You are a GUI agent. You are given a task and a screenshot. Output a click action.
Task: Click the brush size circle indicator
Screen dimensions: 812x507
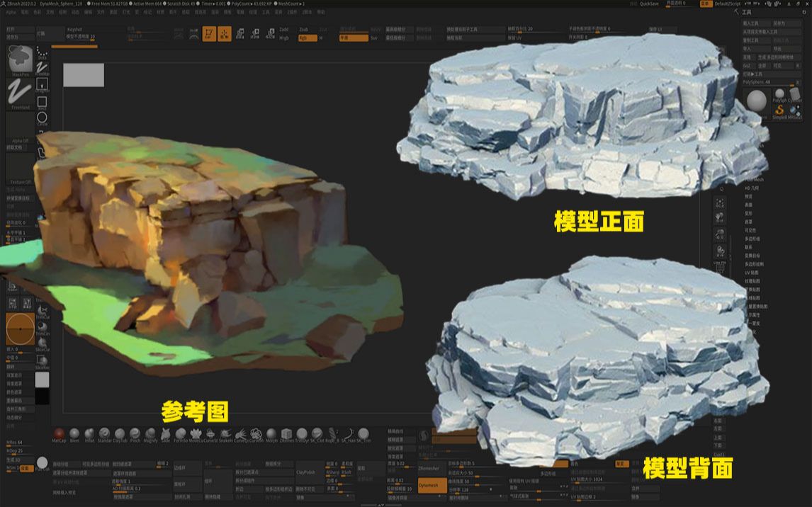click(x=21, y=329)
